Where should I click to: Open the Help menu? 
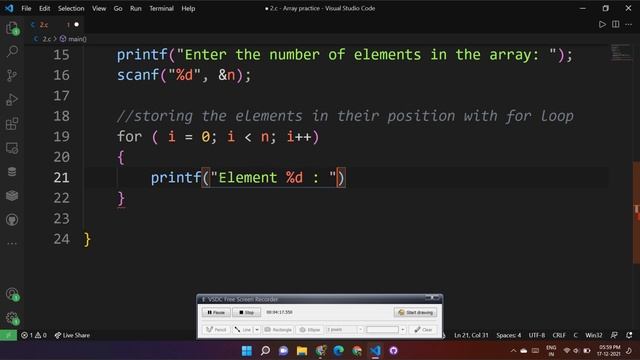click(x=188, y=8)
